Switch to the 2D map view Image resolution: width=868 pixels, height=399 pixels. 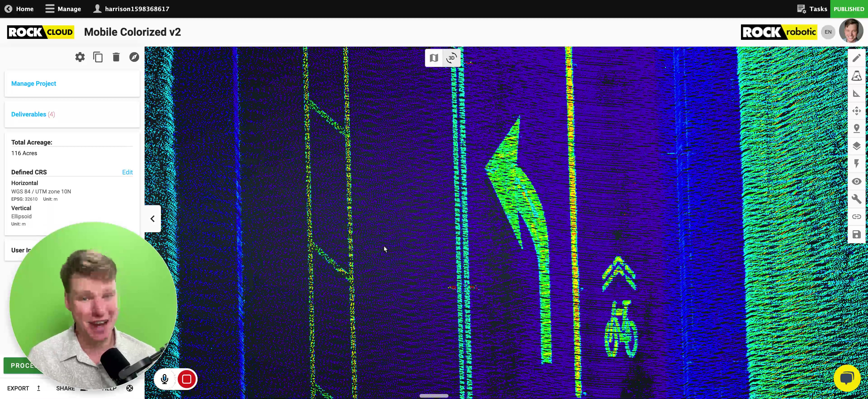coord(434,58)
